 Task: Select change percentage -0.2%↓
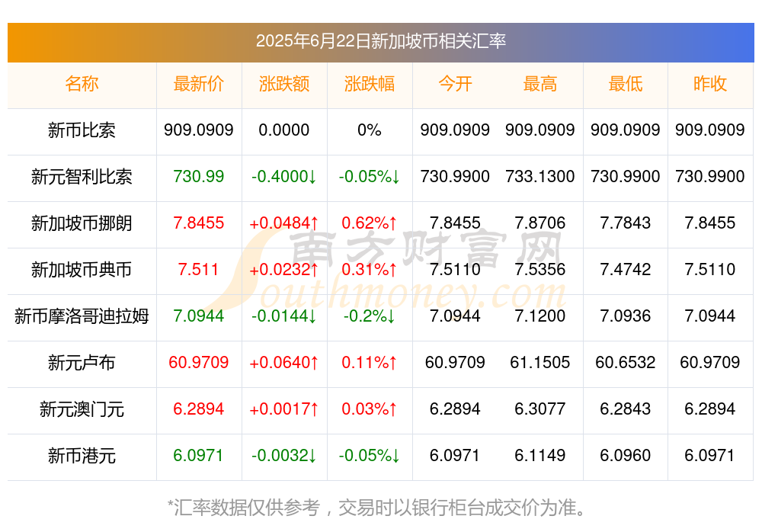pyautogui.click(x=370, y=316)
